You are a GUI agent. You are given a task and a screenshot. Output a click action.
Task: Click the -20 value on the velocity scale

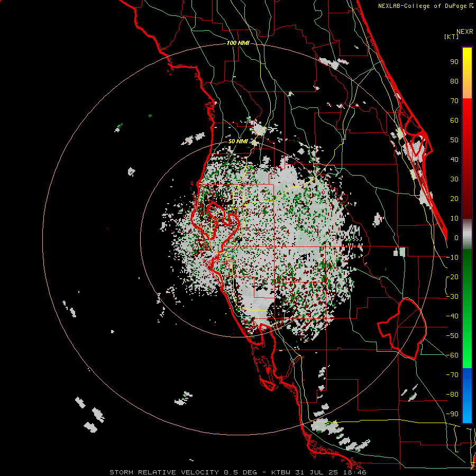[452, 277]
